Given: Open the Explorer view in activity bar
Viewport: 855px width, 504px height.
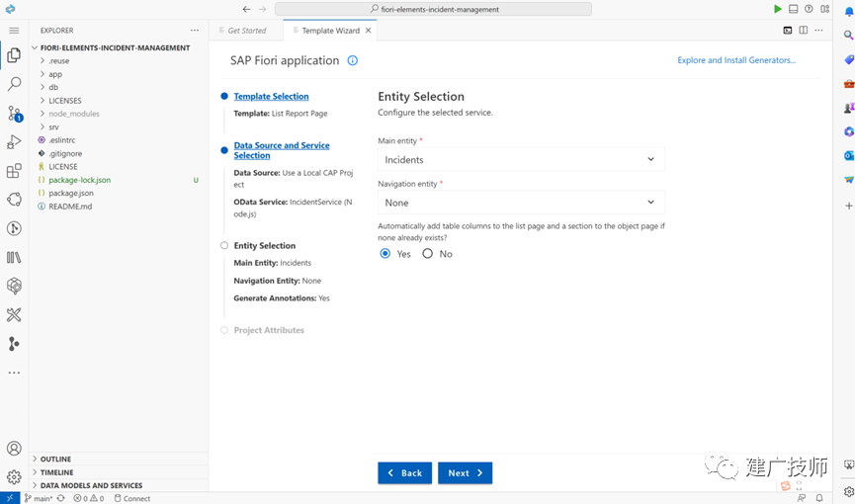Looking at the screenshot, I should click(14, 55).
